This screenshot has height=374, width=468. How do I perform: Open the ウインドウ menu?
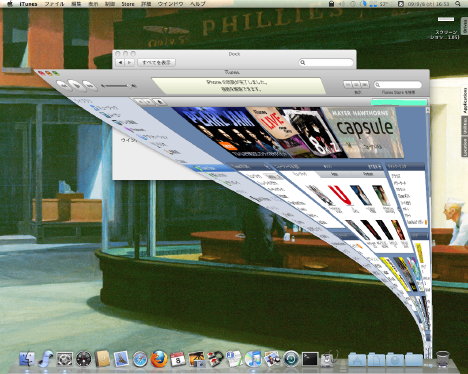coord(170,4)
